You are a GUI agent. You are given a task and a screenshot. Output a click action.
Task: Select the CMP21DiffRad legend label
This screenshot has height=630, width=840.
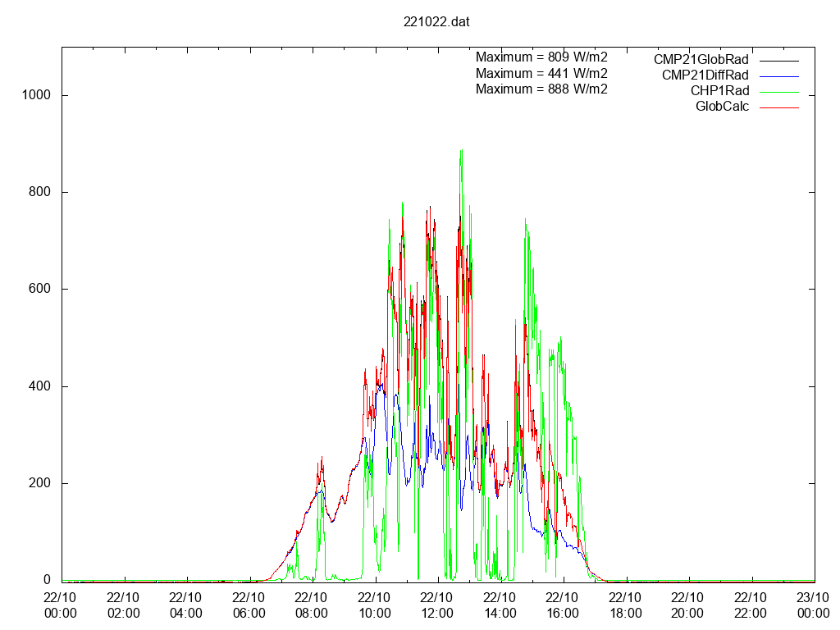pos(705,75)
